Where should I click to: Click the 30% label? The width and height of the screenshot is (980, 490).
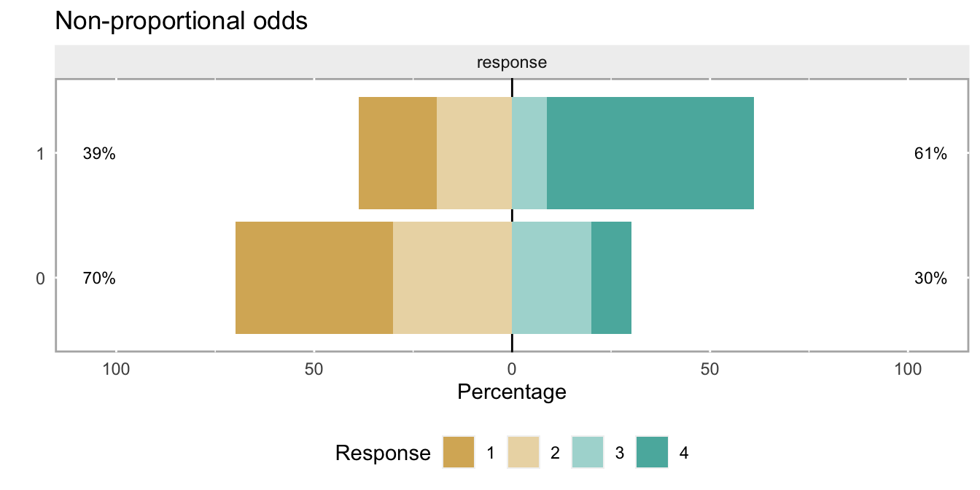[930, 279]
